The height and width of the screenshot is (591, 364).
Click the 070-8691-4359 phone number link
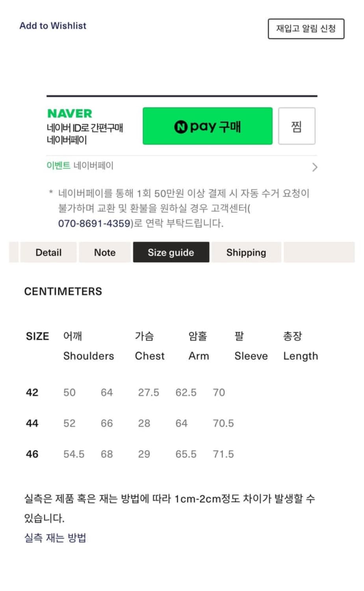pos(94,223)
